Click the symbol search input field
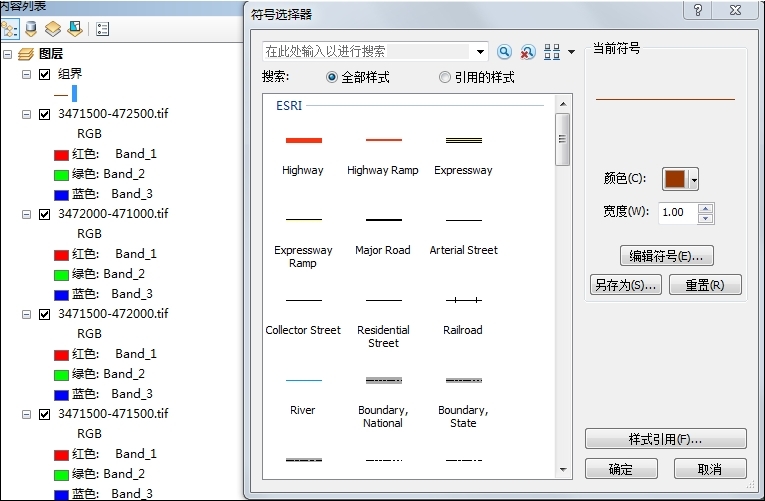 tap(366, 51)
